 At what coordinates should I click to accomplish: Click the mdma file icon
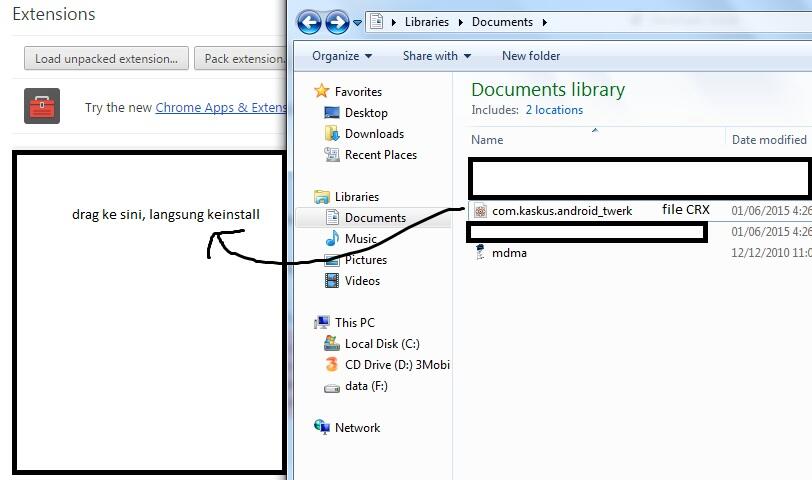click(x=480, y=252)
